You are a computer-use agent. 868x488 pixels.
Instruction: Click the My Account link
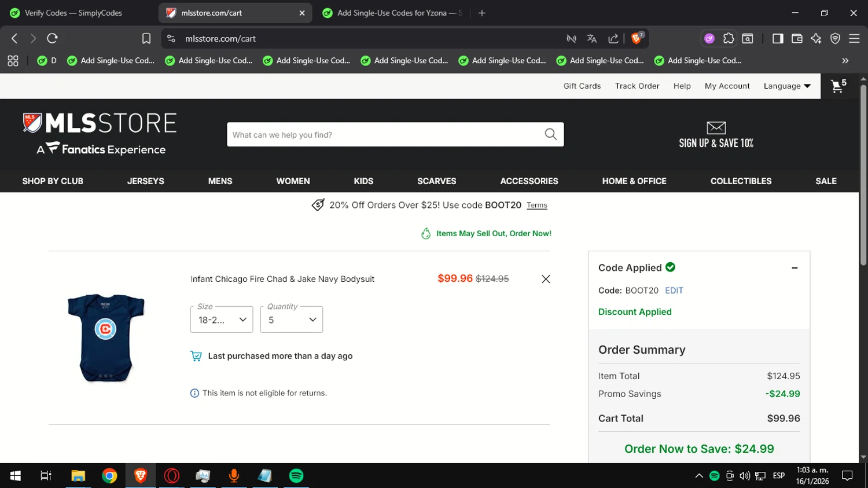727,86
